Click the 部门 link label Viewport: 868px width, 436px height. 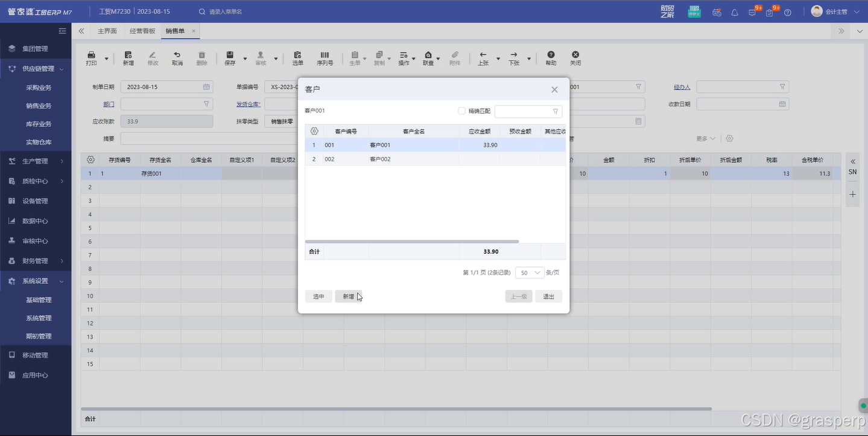coord(109,104)
